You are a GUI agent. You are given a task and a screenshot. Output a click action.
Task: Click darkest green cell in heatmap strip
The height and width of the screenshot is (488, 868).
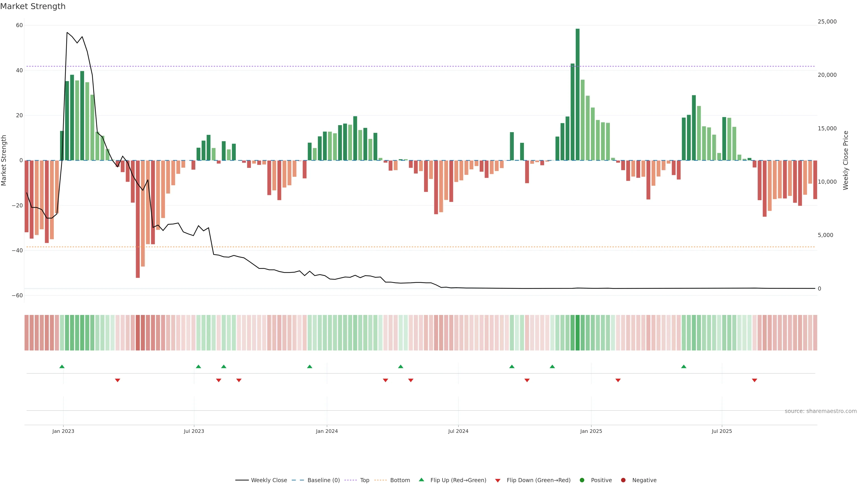click(x=578, y=333)
